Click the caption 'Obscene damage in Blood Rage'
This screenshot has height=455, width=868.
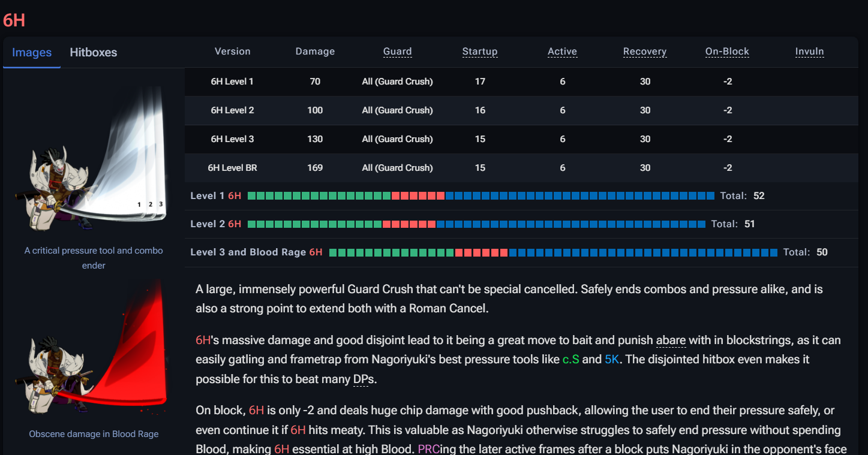coord(94,434)
